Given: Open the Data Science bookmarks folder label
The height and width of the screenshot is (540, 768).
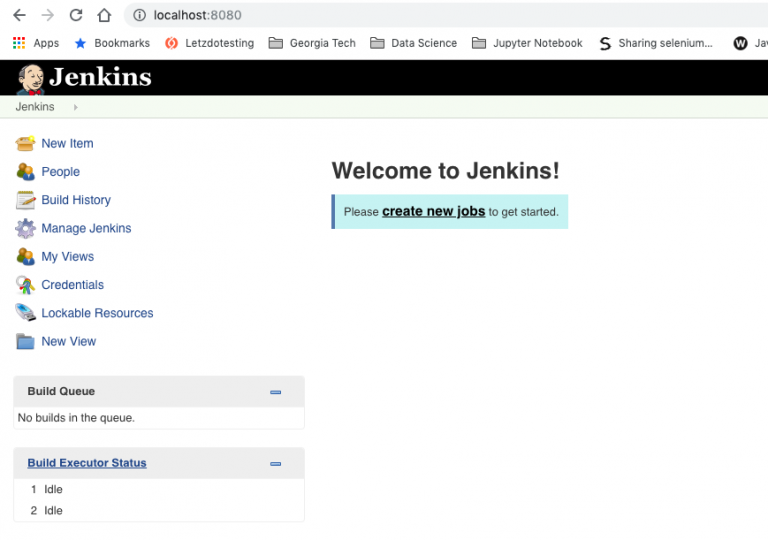Looking at the screenshot, I should (x=424, y=43).
